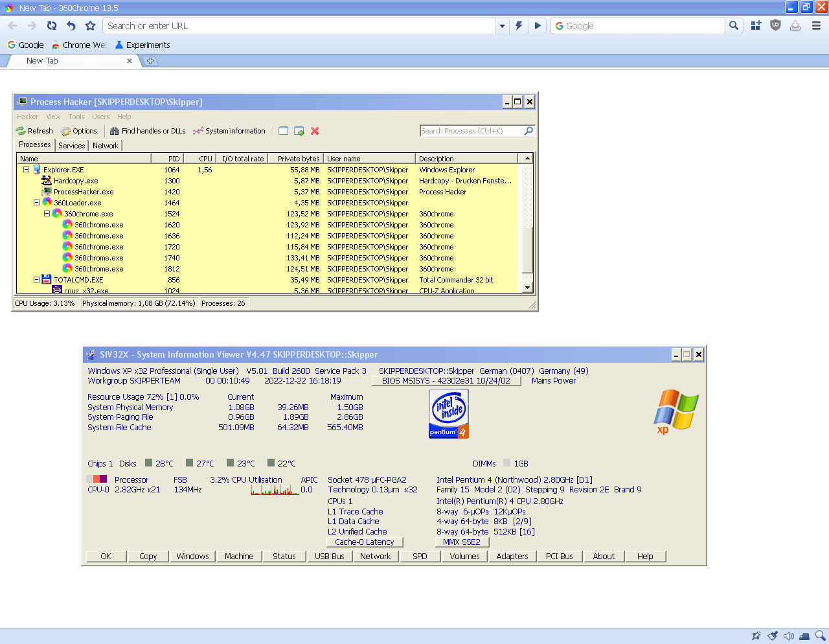This screenshot has width=829, height=644.
Task: Sort processes by the Private bytes column header
Action: [x=296, y=159]
